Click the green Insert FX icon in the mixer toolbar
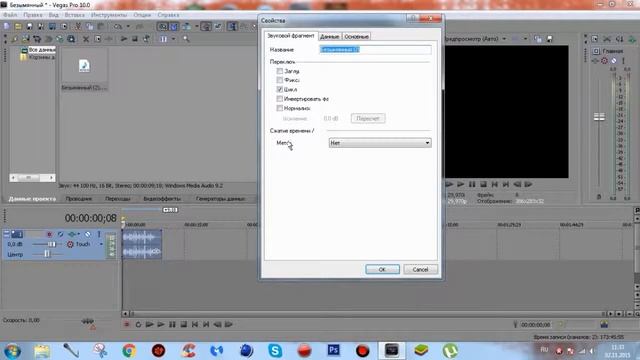640x360 pixels. [x=632, y=39]
